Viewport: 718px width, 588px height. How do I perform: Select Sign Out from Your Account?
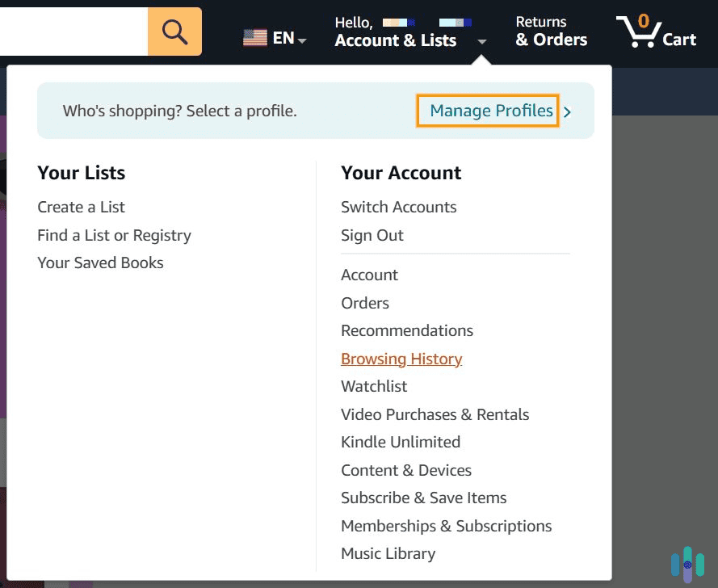(x=371, y=235)
